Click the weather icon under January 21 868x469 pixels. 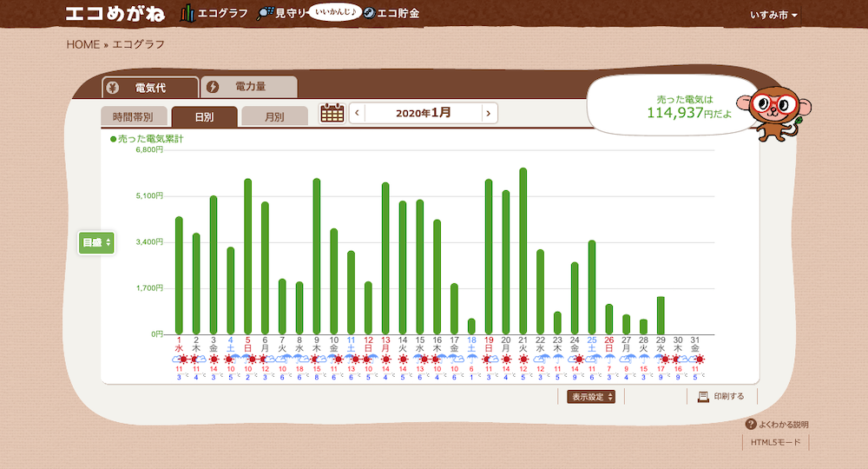tap(523, 360)
